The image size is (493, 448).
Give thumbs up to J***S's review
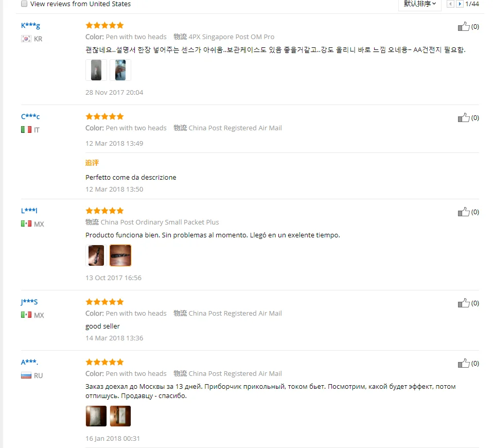click(x=464, y=303)
